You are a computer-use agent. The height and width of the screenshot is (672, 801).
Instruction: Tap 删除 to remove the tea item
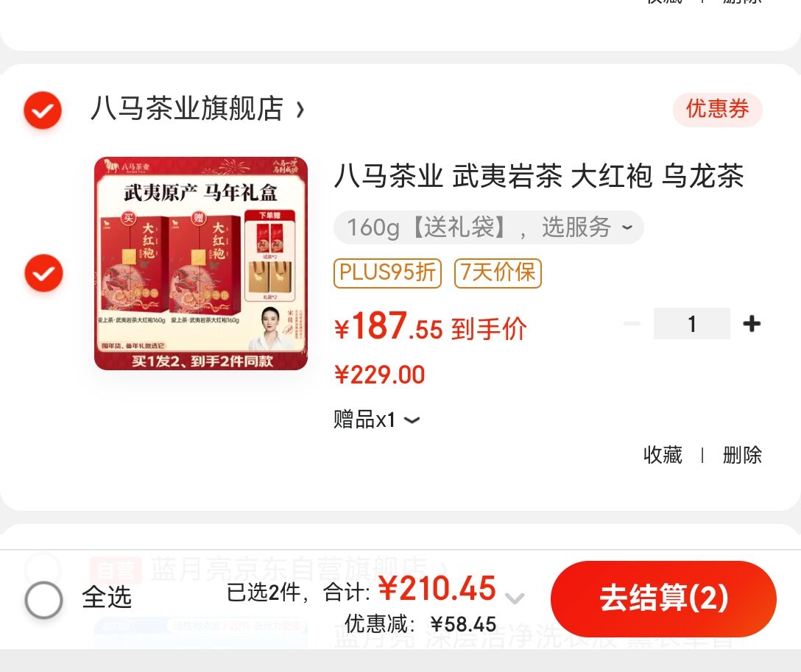pos(742,455)
